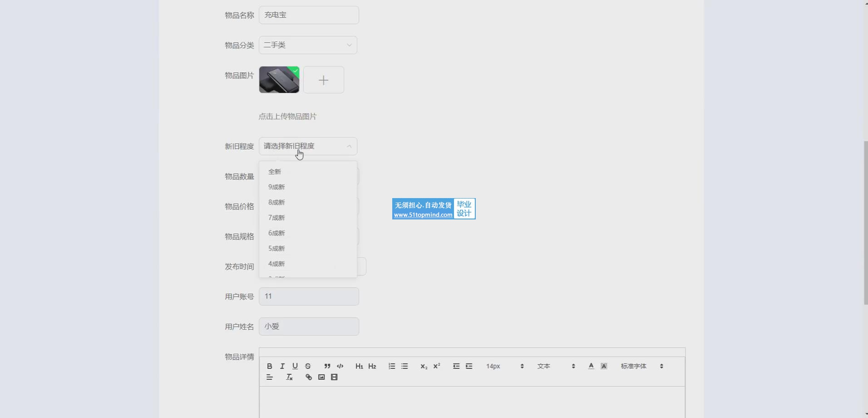868x418 pixels.
Task: Click the underline formatting icon
Action: [x=295, y=366]
